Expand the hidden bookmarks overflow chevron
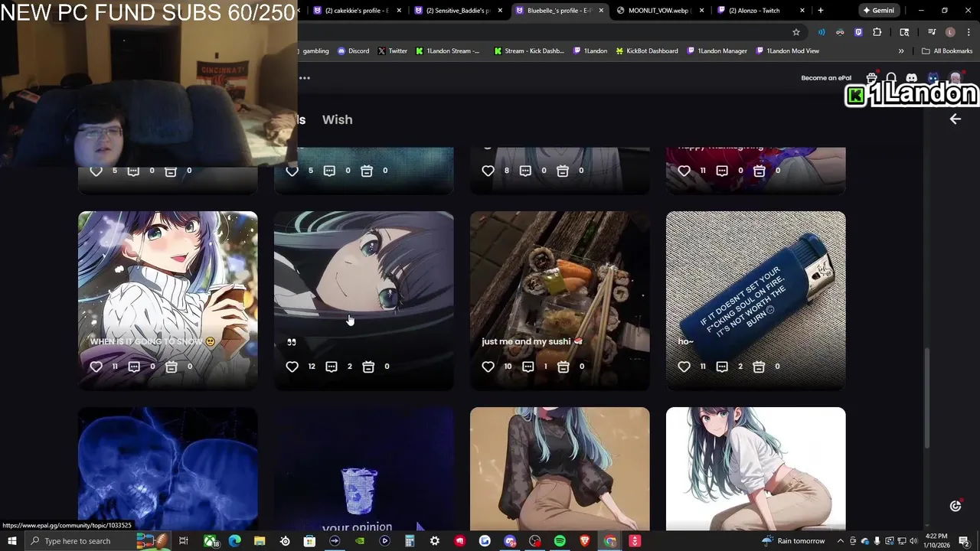The width and height of the screenshot is (980, 551). (901, 51)
